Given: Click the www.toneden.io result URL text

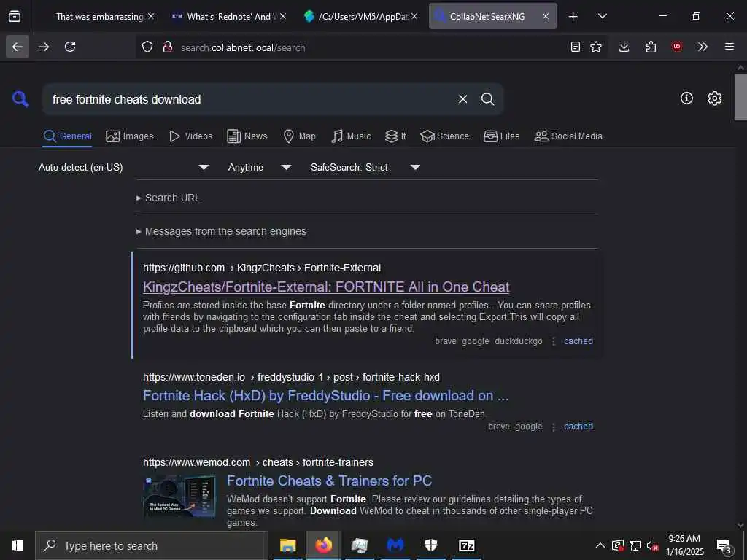Looking at the screenshot, I should [291, 377].
